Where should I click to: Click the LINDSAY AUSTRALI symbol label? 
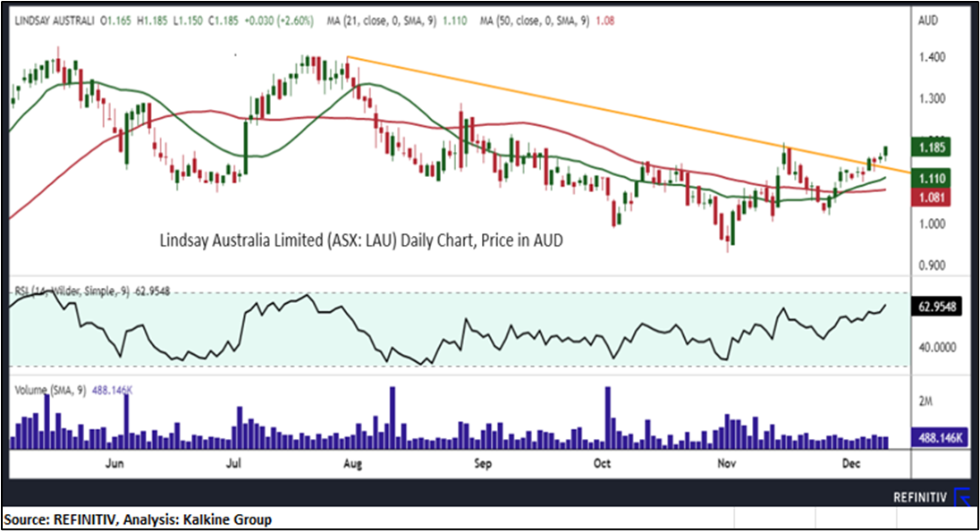tap(55, 21)
